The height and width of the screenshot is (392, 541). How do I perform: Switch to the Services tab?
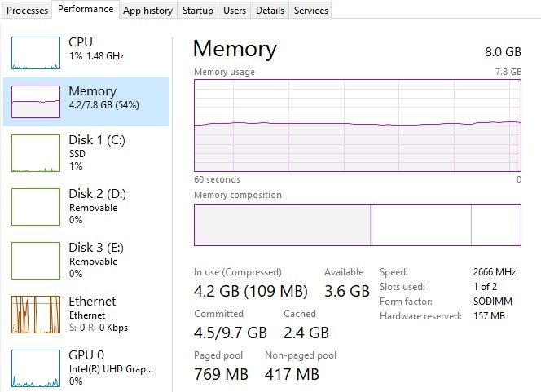pos(310,11)
